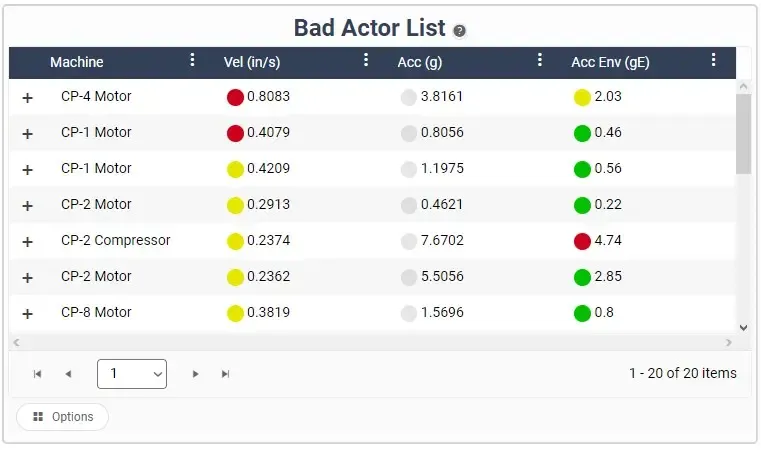Click the red status dot for 4.74

(x=582, y=241)
